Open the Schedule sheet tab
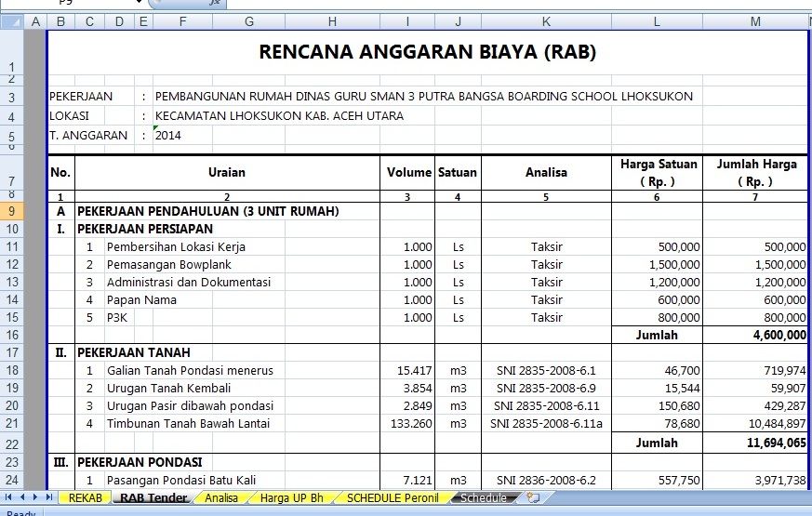 click(x=483, y=498)
